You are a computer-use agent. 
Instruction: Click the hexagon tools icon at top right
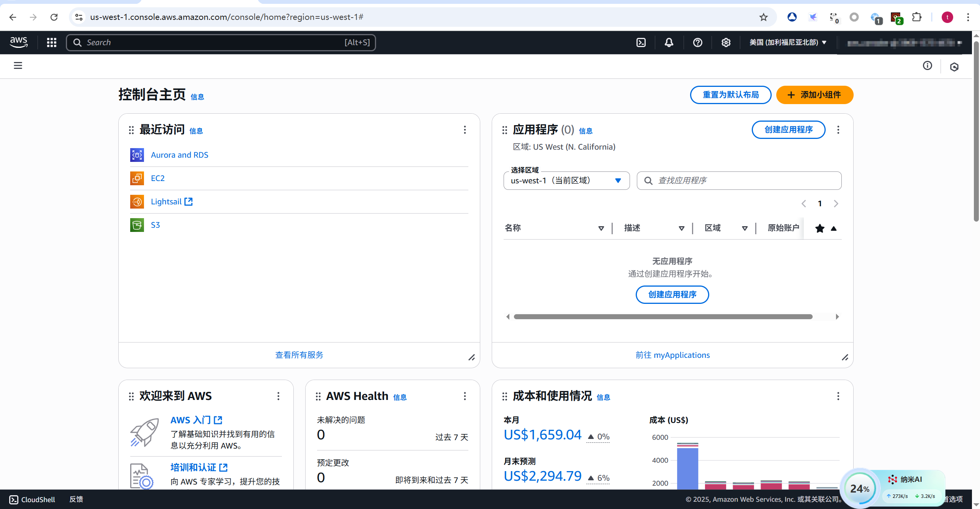tap(954, 67)
